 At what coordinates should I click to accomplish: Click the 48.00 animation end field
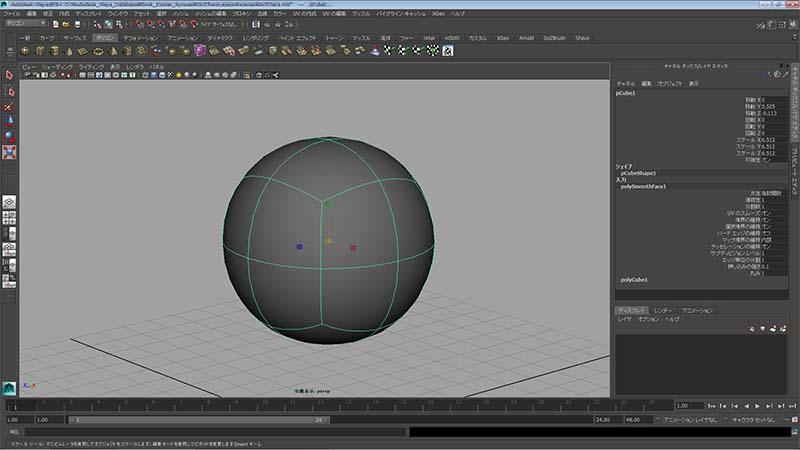click(637, 419)
